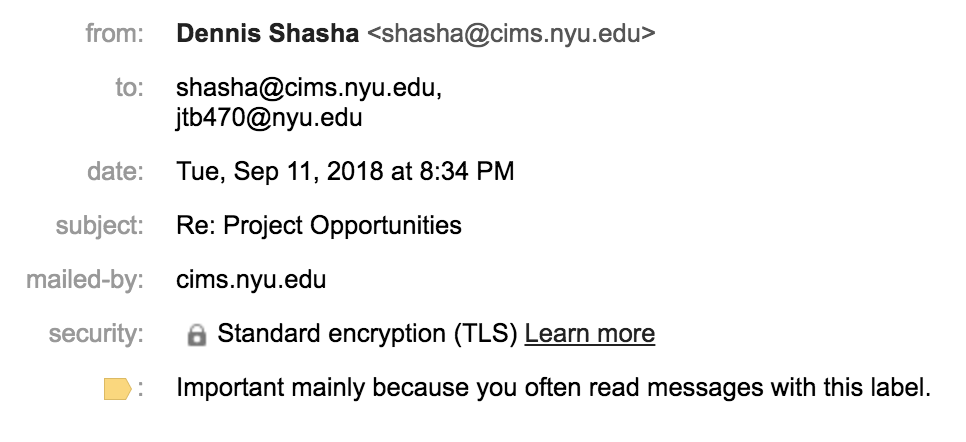Image resolution: width=966 pixels, height=442 pixels.
Task: Click the lock icon next to Standard encryption
Action: pyautogui.click(x=197, y=335)
